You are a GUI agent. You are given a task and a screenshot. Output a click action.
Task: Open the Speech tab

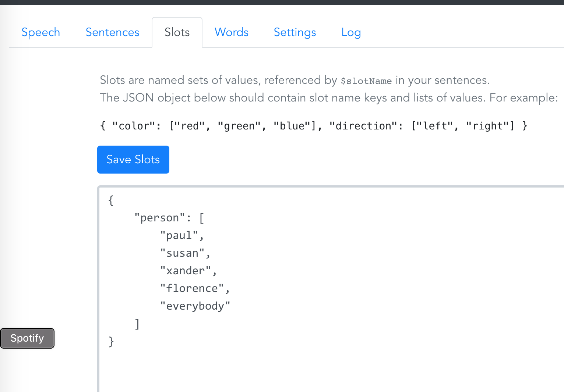[40, 32]
